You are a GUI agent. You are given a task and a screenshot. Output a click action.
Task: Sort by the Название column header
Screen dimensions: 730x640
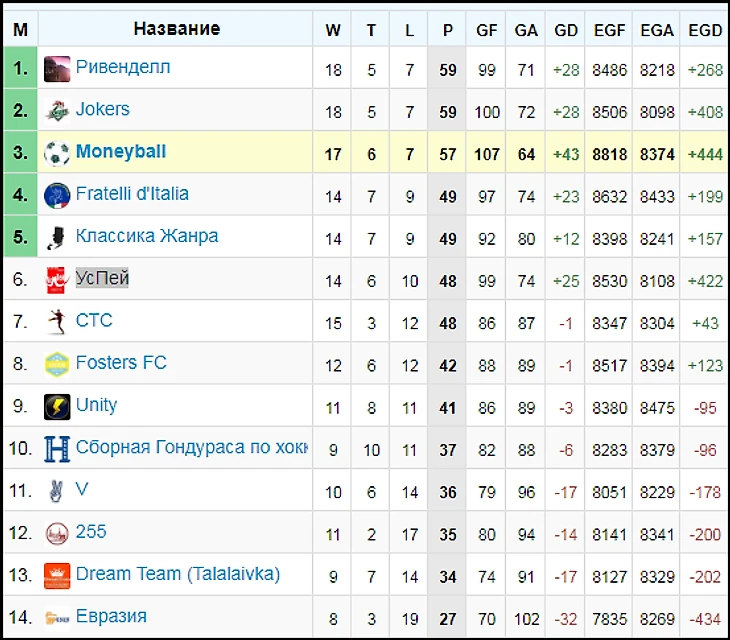[176, 29]
